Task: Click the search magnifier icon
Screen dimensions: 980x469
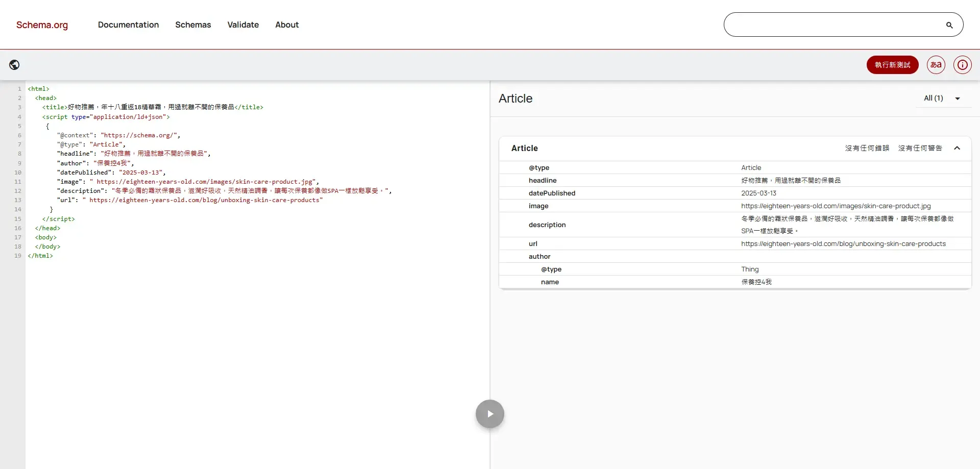Action: (x=949, y=25)
